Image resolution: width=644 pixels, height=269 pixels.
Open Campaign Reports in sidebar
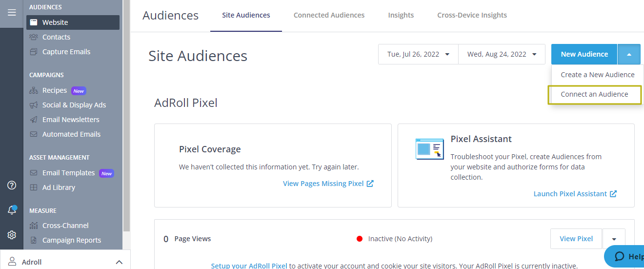pos(72,240)
